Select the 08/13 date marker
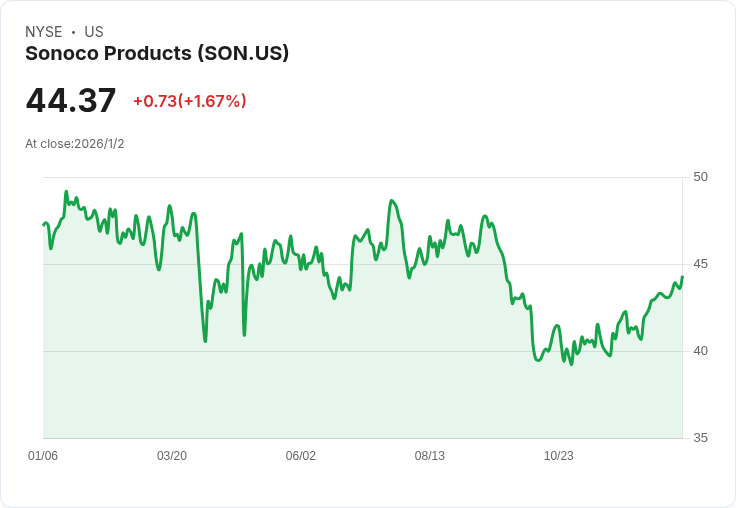 pyautogui.click(x=430, y=456)
